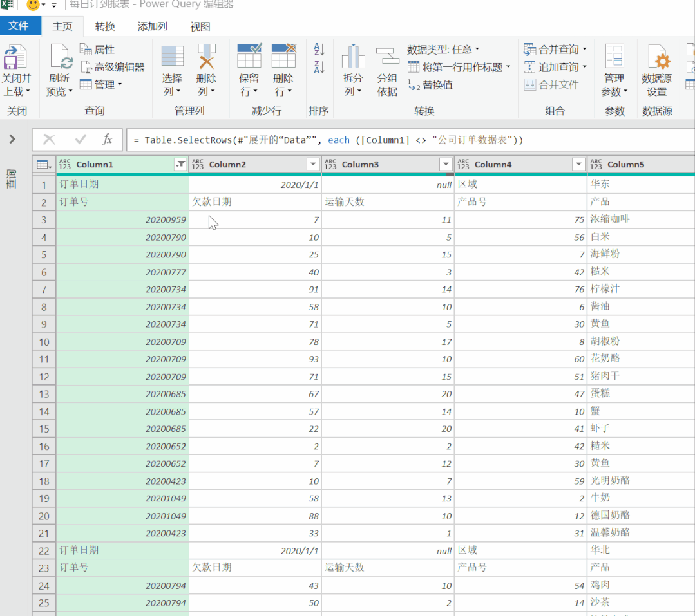Open the Column3 filter dropdown

pos(446,164)
